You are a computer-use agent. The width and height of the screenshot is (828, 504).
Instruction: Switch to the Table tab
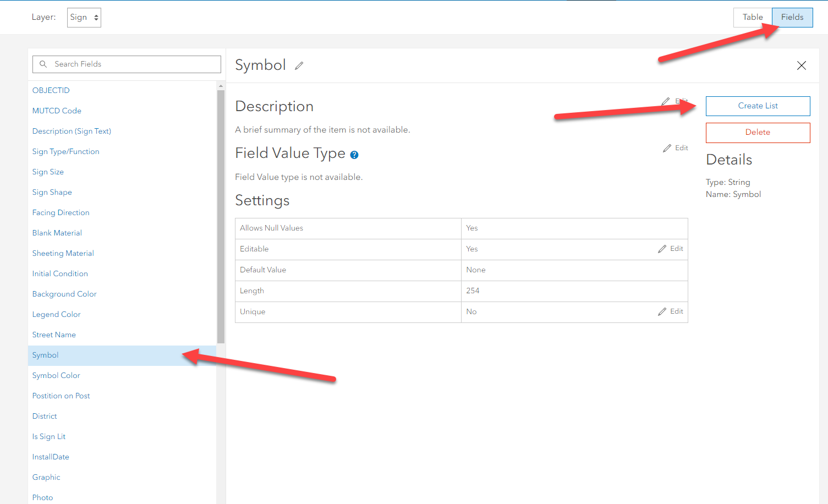752,17
